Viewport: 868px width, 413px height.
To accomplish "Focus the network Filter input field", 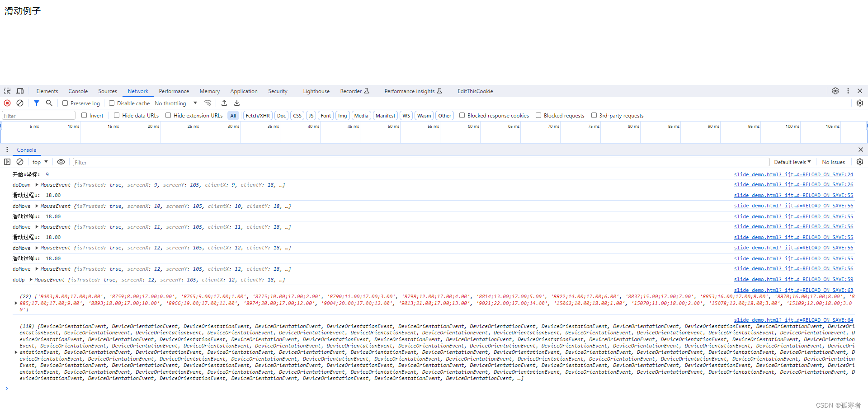I will (x=38, y=116).
